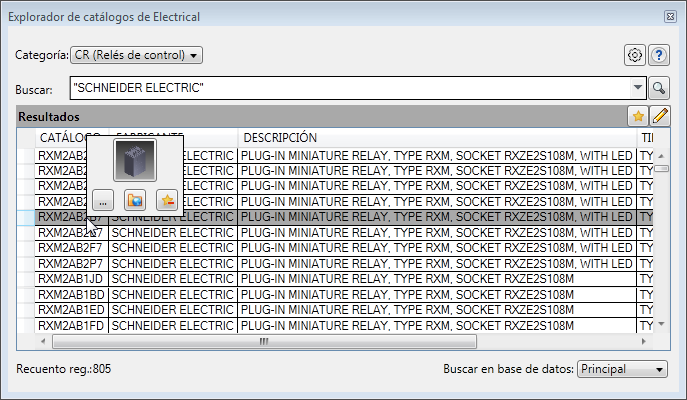Open the catalog browser settings gear
Viewport: 687px width, 400px height.
coord(634,55)
